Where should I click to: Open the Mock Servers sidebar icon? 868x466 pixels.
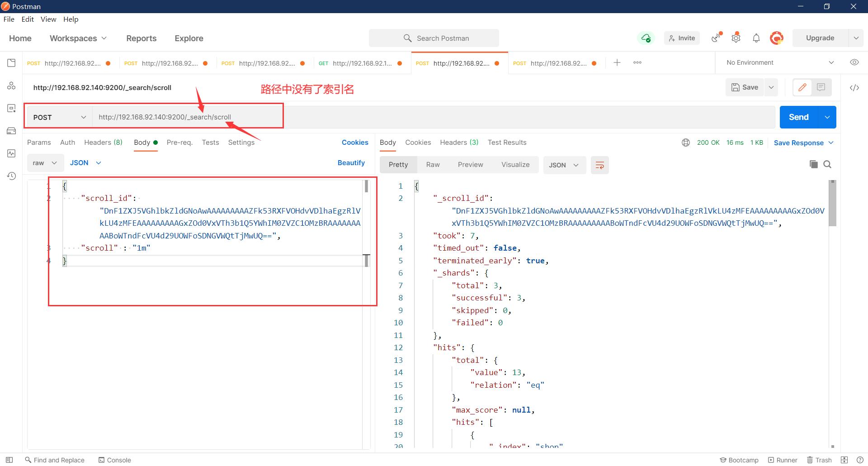(11, 131)
